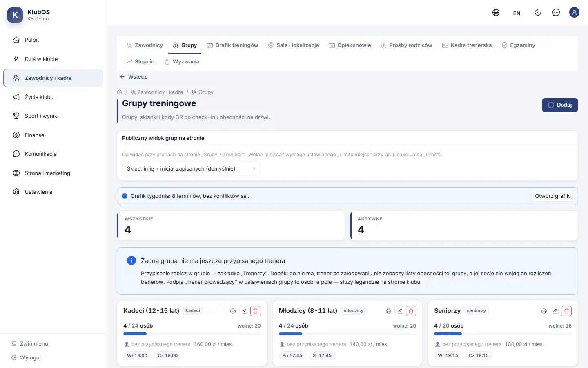Print QR for Seniorzy group
Screen dimensions: 588x368
(544, 311)
